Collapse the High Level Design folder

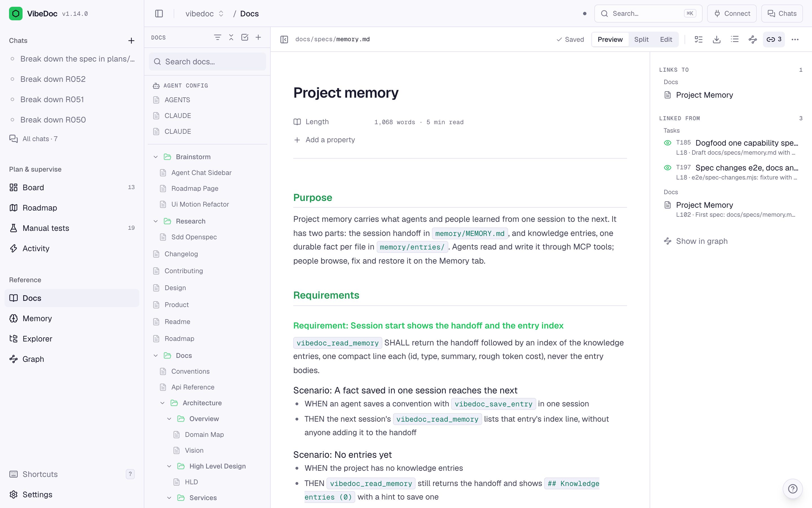coord(169,466)
